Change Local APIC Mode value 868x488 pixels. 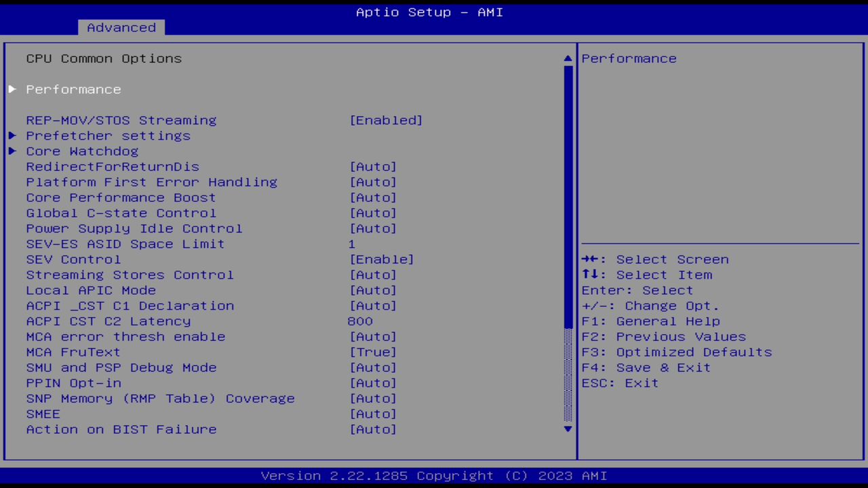(373, 291)
